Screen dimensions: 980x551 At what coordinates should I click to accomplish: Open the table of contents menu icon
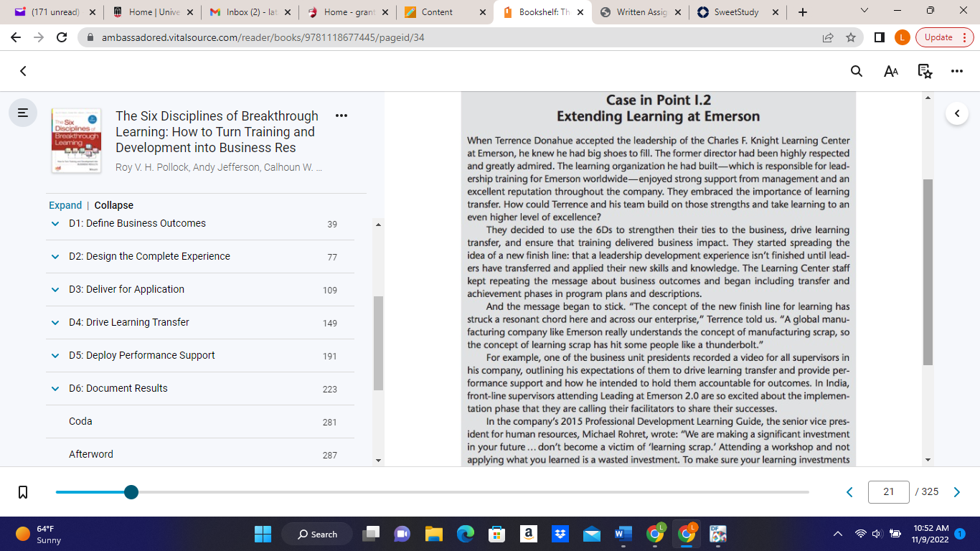point(23,113)
